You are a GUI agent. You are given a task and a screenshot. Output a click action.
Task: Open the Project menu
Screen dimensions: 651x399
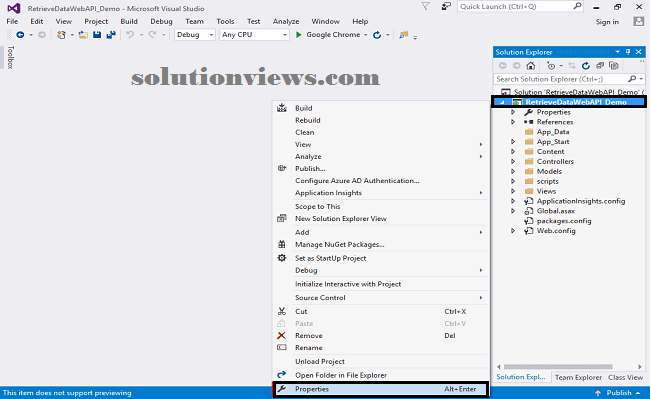pyautogui.click(x=96, y=21)
